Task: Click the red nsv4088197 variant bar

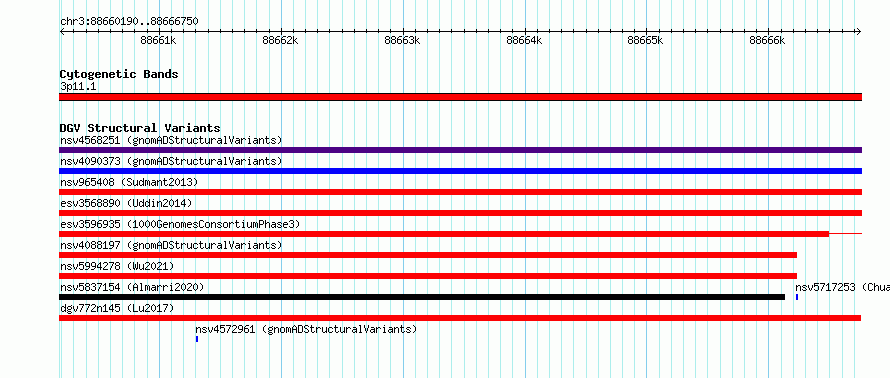Action: (428, 255)
